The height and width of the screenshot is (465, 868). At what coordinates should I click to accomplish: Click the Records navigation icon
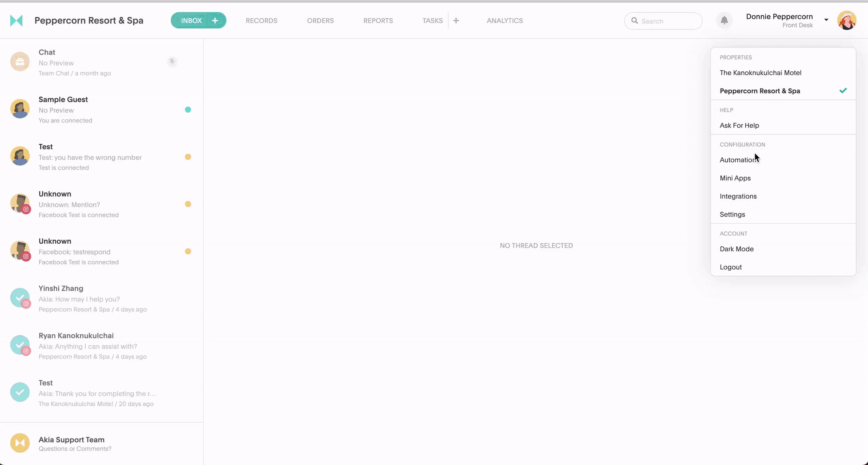click(x=261, y=20)
